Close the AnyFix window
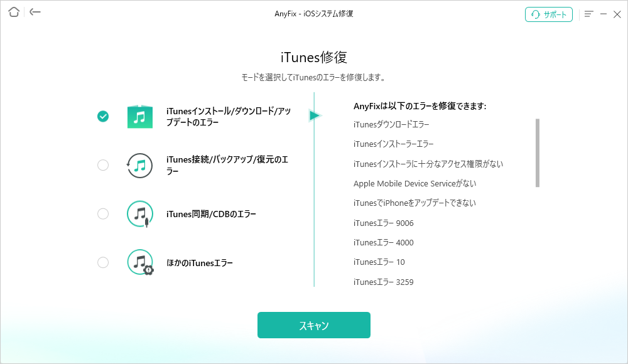628x364 pixels. click(617, 14)
